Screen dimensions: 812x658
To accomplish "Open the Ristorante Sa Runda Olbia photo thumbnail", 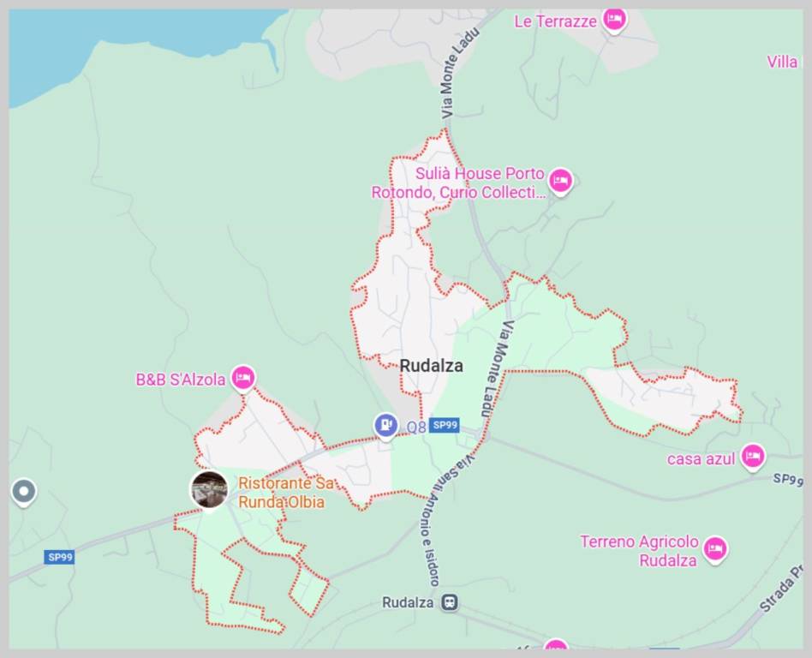I will [209, 489].
